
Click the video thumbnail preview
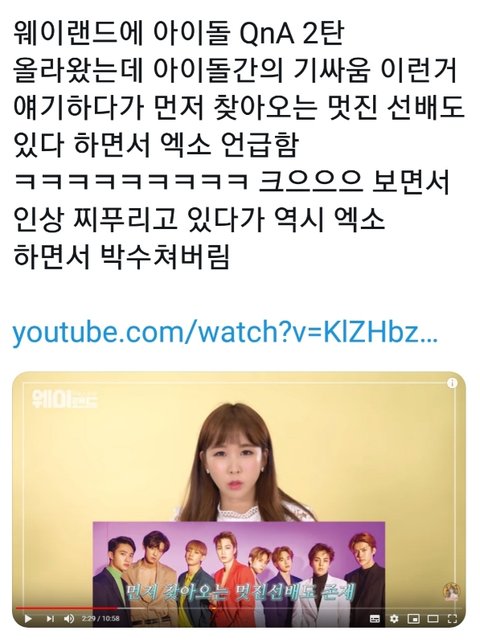coord(239,499)
